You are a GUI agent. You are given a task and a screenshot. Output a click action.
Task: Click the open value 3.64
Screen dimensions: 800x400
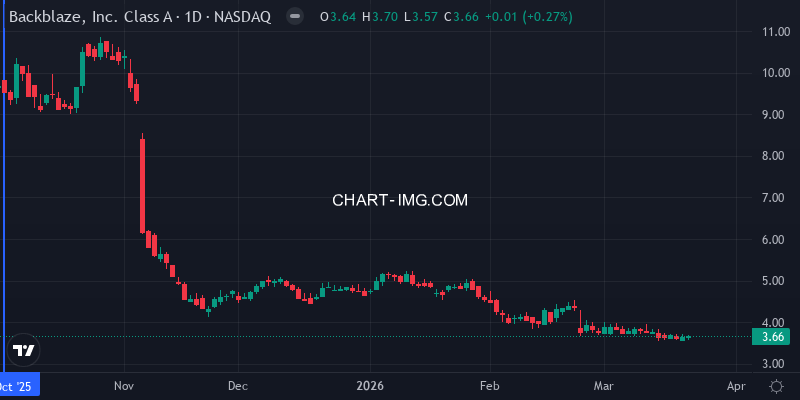click(x=342, y=17)
